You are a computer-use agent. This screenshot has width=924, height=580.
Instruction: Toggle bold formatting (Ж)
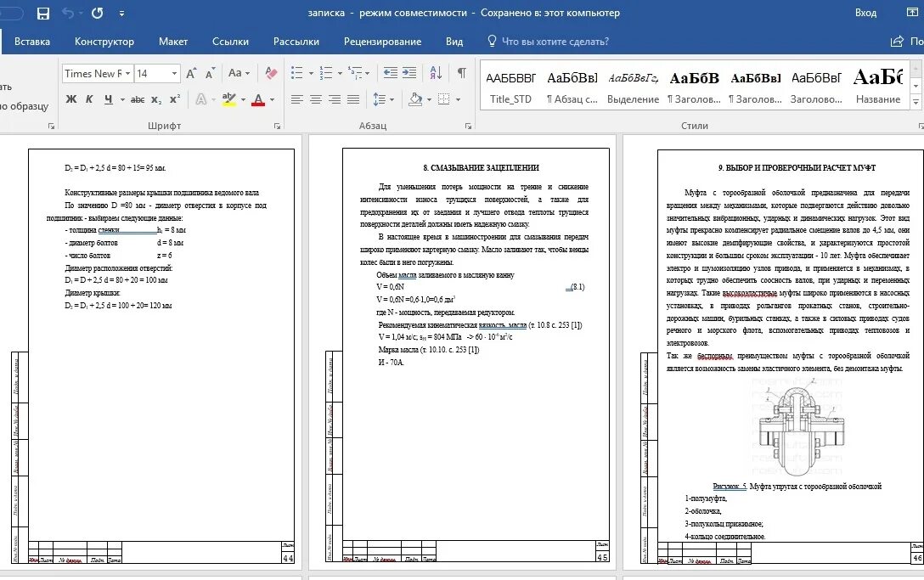[71, 99]
